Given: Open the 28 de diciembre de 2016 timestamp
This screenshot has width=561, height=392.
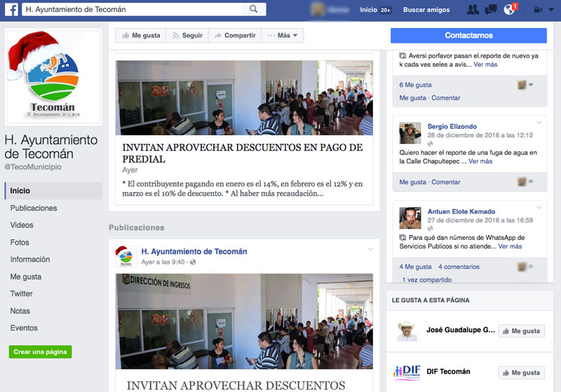Looking at the screenshot, I should coord(480,135).
